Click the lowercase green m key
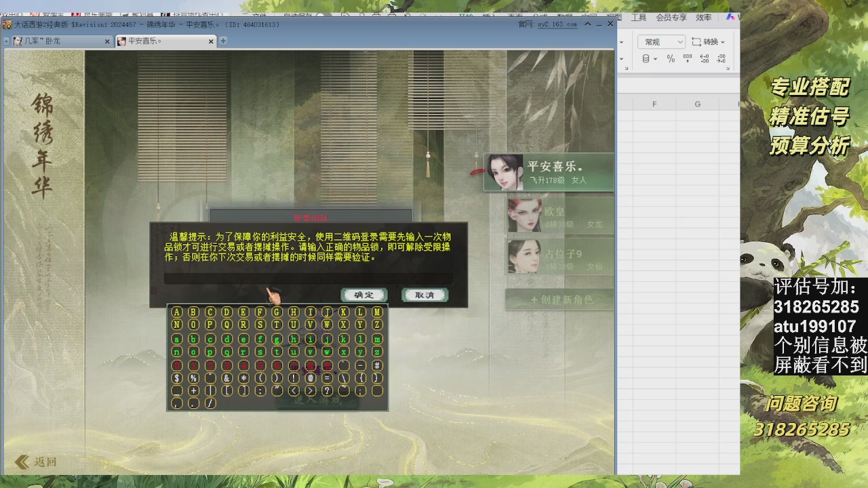 (x=377, y=339)
